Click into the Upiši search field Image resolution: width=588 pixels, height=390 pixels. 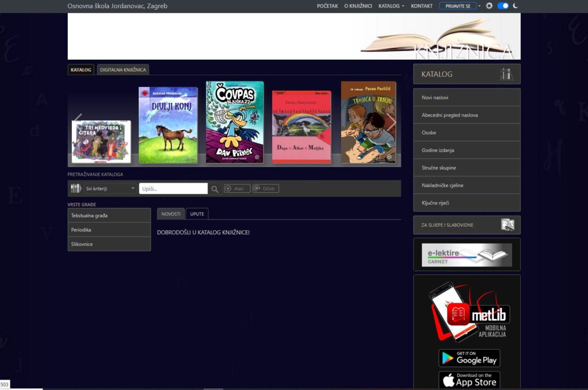(x=173, y=188)
